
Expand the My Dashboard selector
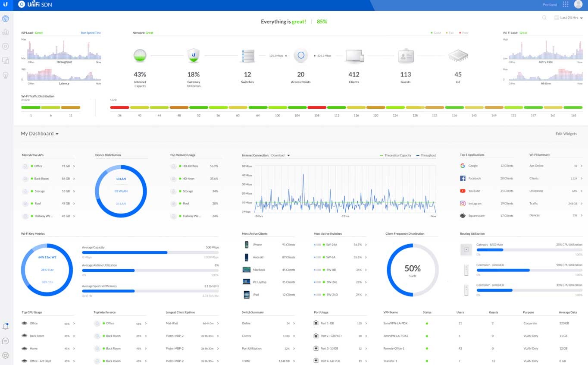click(39, 134)
